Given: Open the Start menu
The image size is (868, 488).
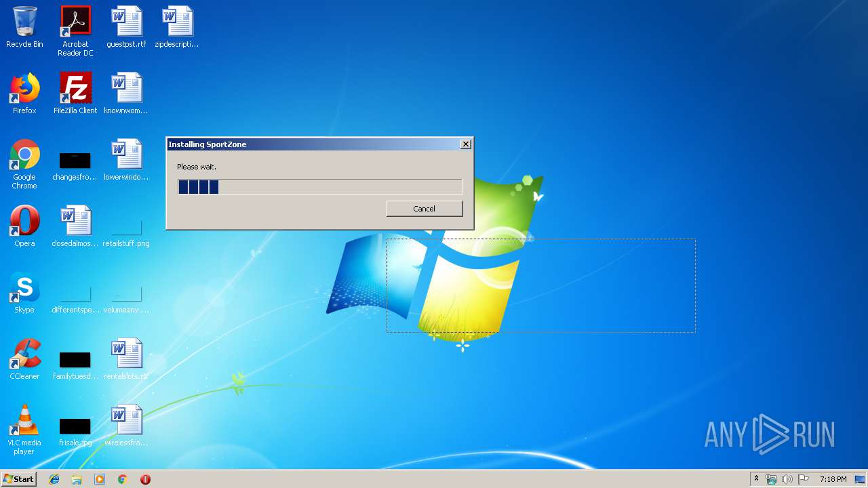Looking at the screenshot, I should pos(18,479).
